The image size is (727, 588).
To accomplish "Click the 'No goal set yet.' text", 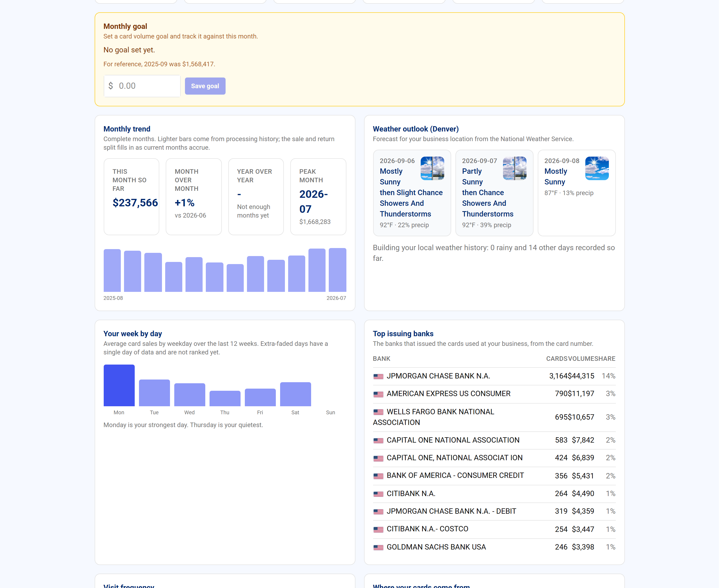I will coord(129,50).
